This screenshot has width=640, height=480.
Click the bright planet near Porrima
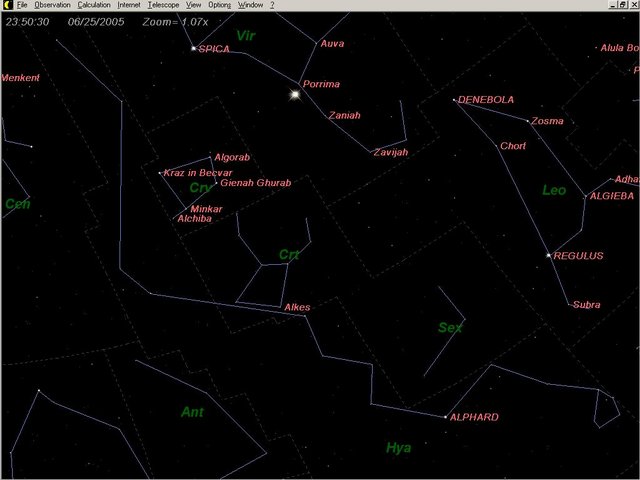click(295, 95)
